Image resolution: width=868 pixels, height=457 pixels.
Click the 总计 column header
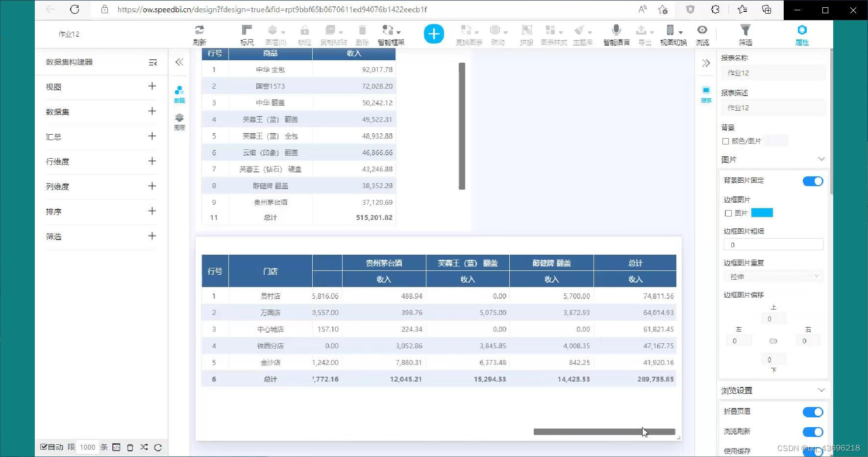click(x=635, y=263)
